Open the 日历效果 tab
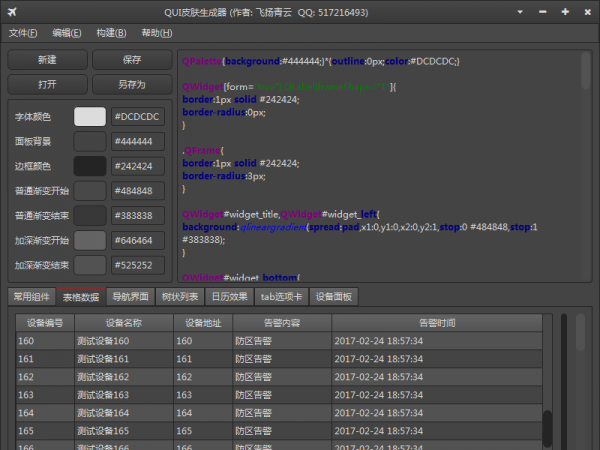Viewport: 600px width, 450px height. [x=230, y=297]
